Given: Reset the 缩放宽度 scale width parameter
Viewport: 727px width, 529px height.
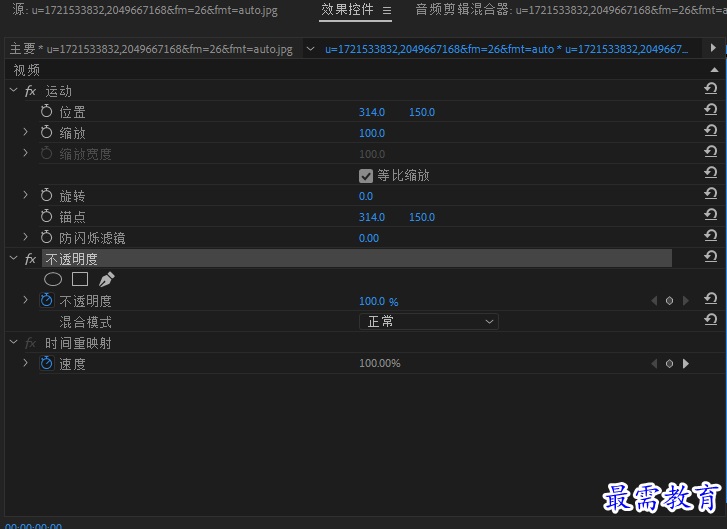Looking at the screenshot, I should (710, 151).
